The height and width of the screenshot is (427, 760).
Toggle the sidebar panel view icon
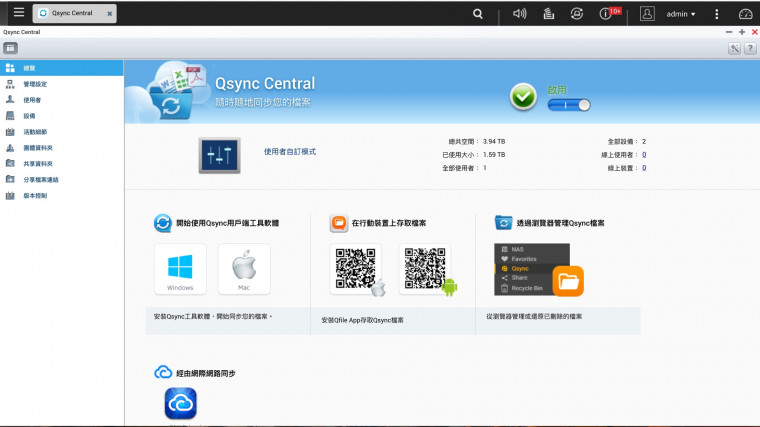pos(10,48)
